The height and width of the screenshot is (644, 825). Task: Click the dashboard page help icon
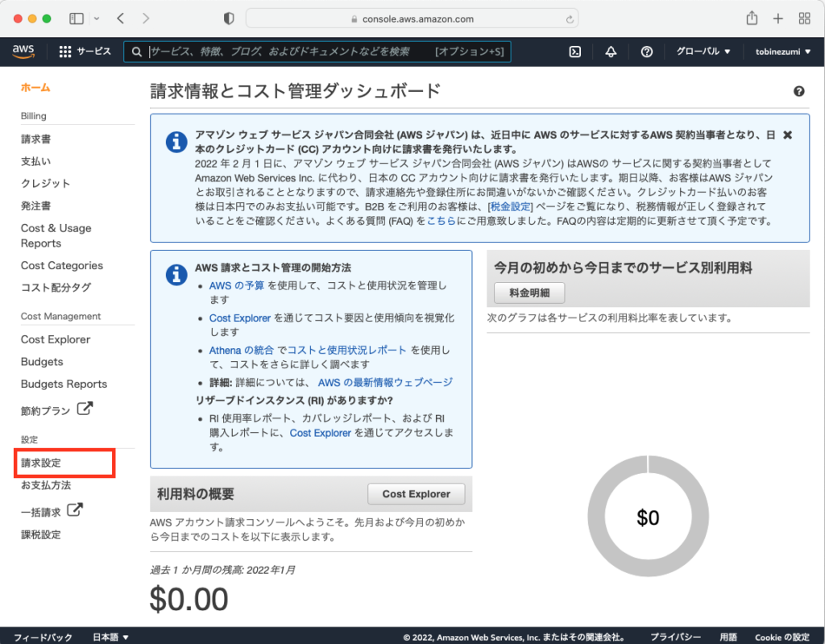pos(798,91)
